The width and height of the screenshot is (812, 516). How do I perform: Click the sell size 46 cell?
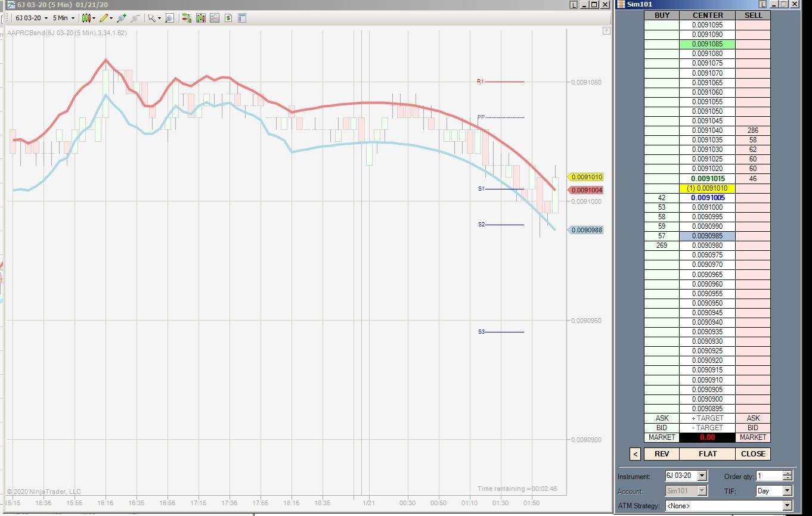tap(753, 179)
